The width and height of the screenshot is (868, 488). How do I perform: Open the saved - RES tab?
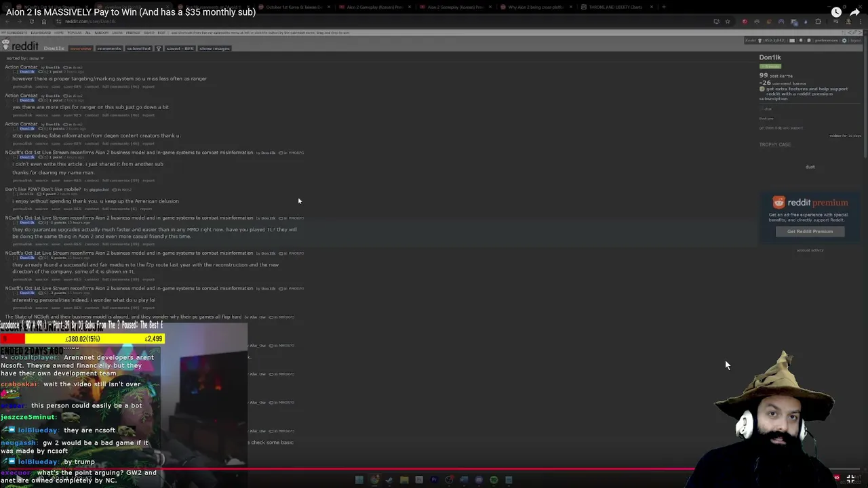pyautogui.click(x=180, y=49)
